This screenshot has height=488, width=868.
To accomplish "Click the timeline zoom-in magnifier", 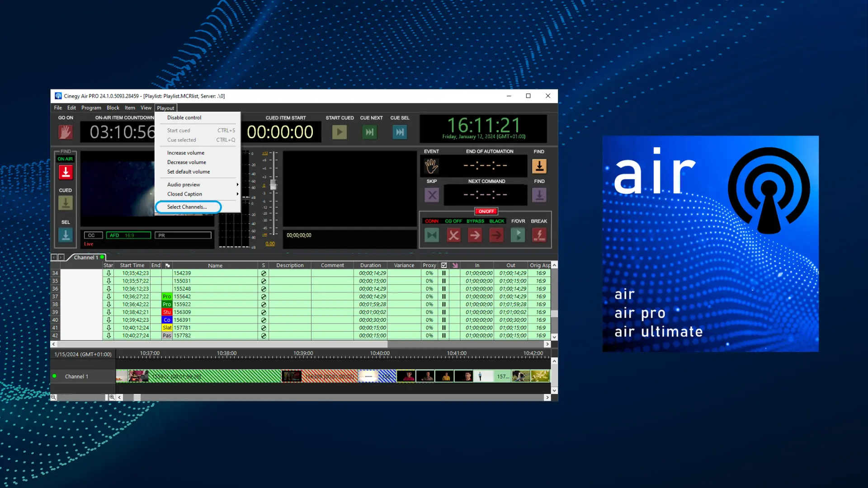I will click(112, 397).
